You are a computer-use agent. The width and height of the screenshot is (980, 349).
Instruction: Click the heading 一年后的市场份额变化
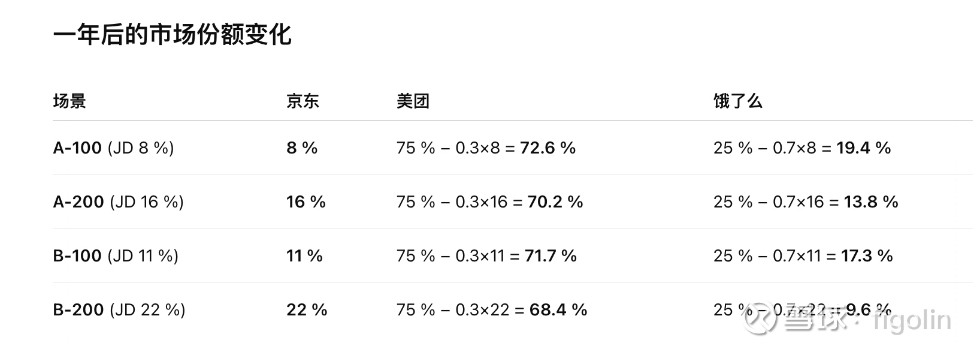172,35
